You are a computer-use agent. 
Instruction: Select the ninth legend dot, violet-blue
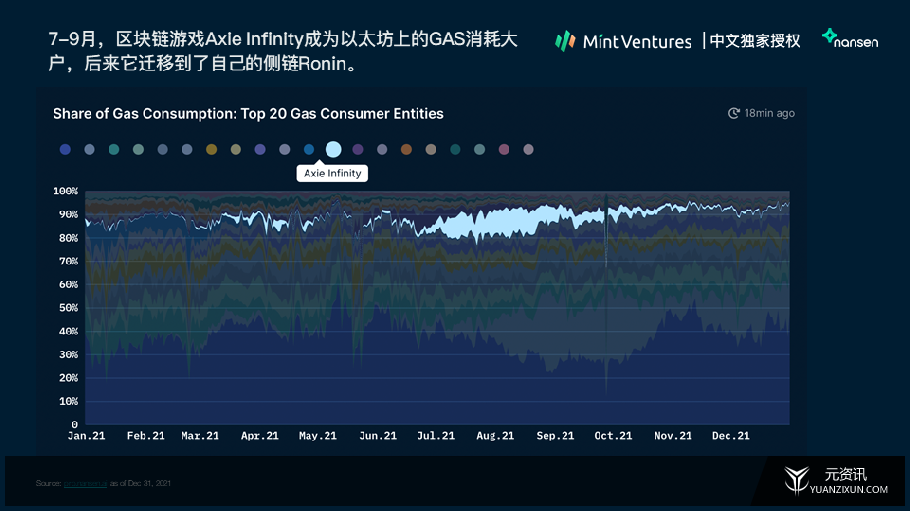pos(260,150)
